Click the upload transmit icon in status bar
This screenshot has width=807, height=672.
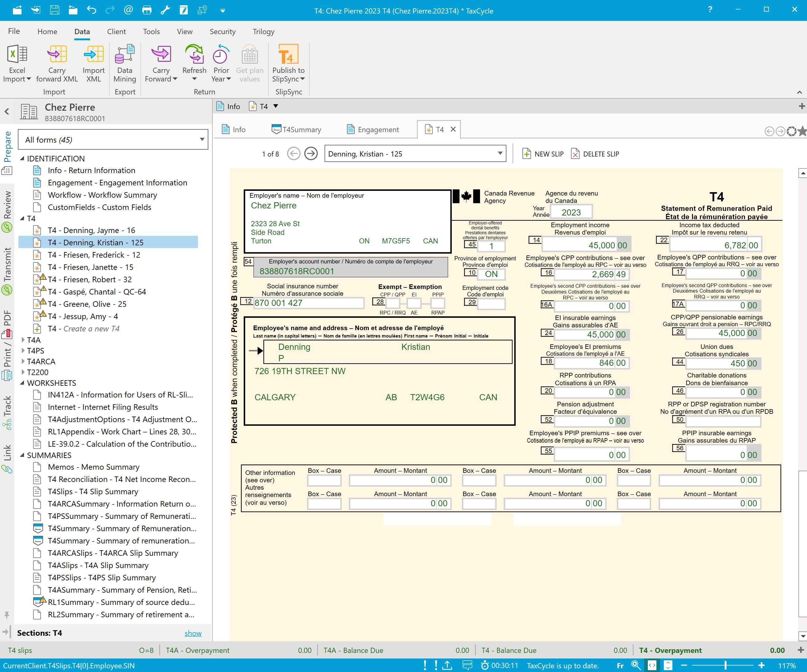click(447, 665)
